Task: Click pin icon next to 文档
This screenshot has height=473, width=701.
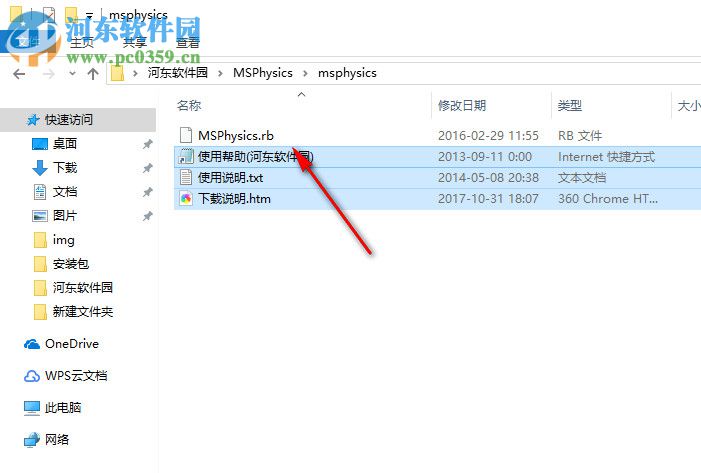Action: (148, 192)
